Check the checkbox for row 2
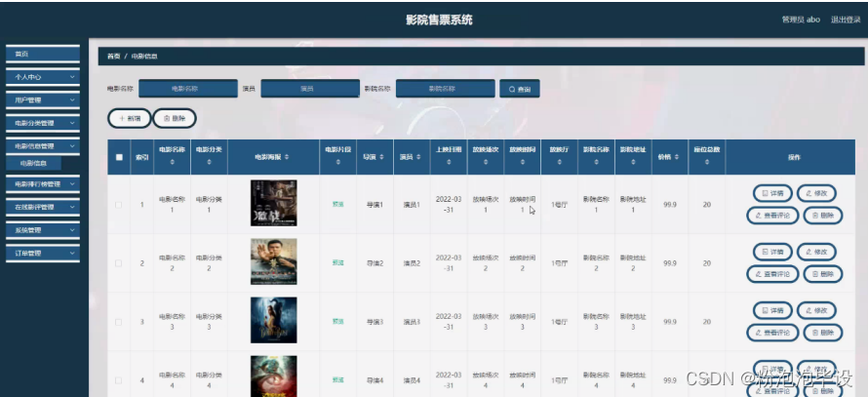868x397 pixels. pyautogui.click(x=118, y=263)
